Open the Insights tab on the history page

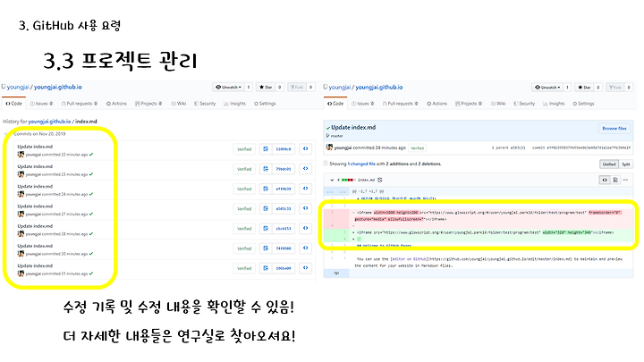click(234, 104)
